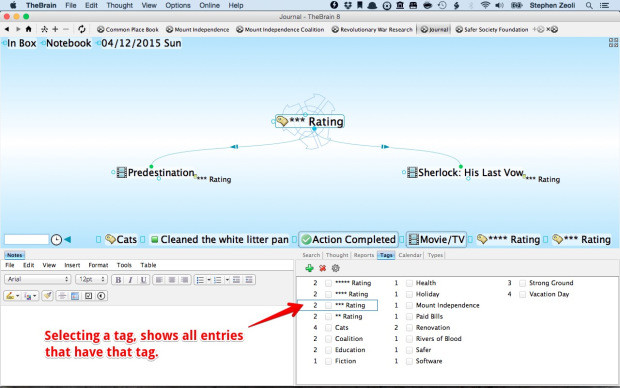Screen dimensions: 620x388
Task: Open text color dropdown arrow
Action: coord(35,296)
